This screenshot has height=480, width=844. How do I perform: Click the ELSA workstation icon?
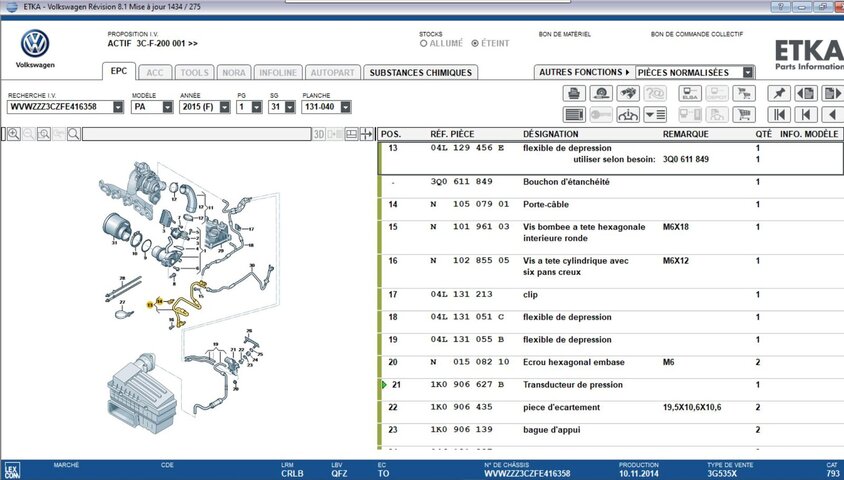point(690,94)
